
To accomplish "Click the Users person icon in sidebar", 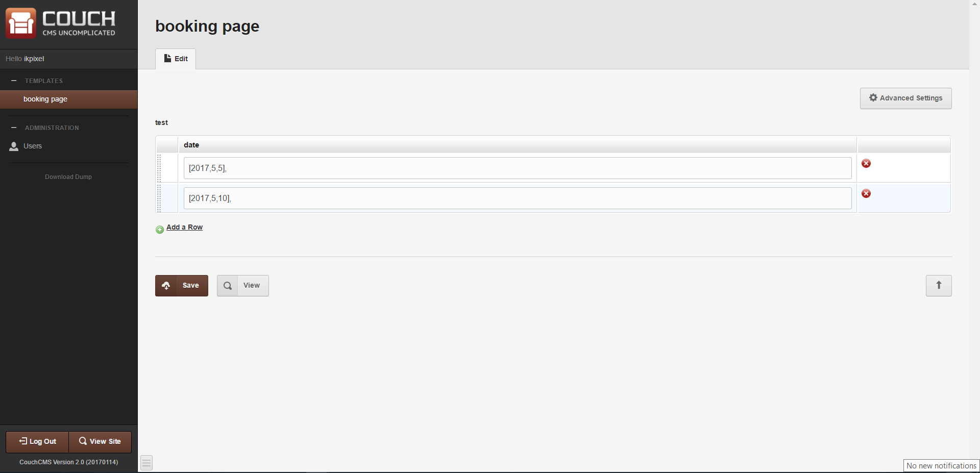I will coord(14,146).
